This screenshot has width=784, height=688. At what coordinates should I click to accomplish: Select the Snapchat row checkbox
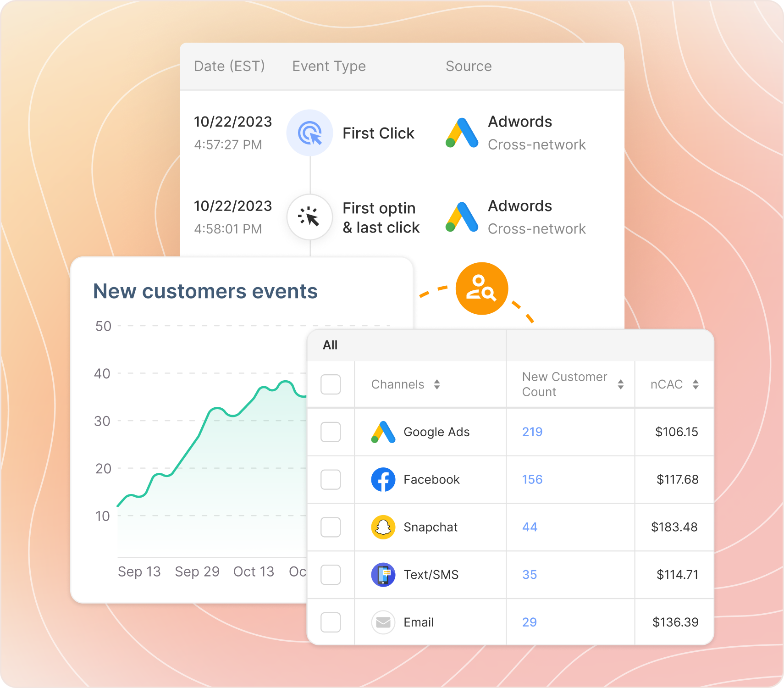331,527
